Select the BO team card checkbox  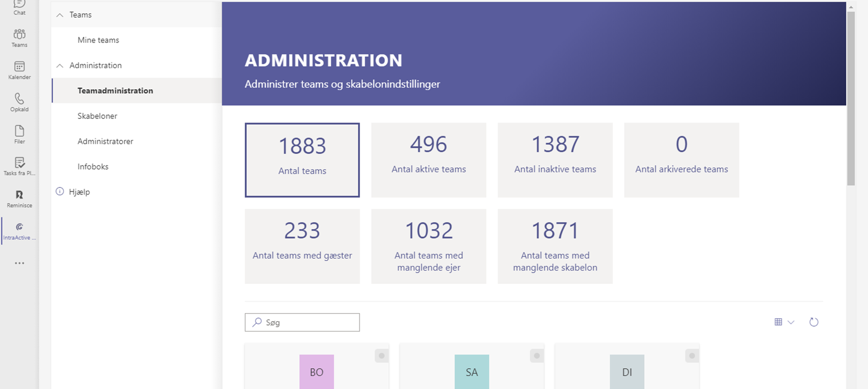tap(382, 356)
